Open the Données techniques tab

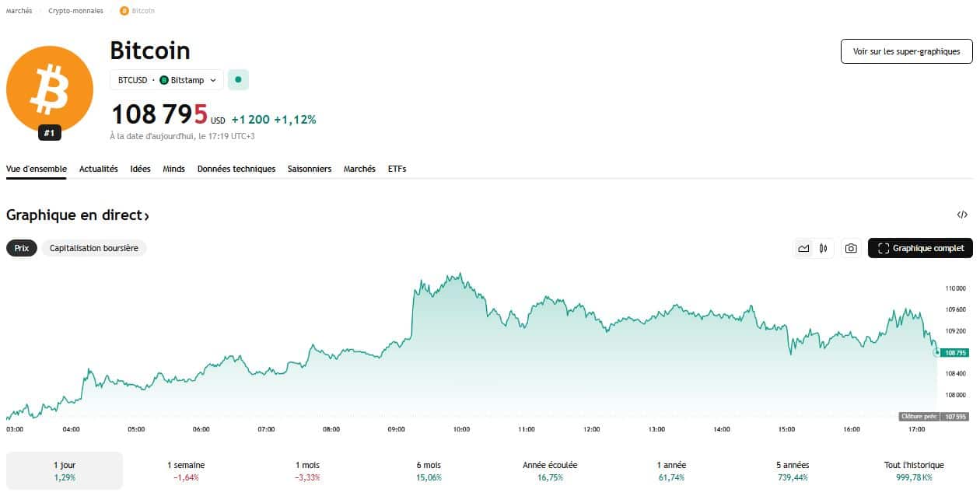pyautogui.click(x=236, y=169)
